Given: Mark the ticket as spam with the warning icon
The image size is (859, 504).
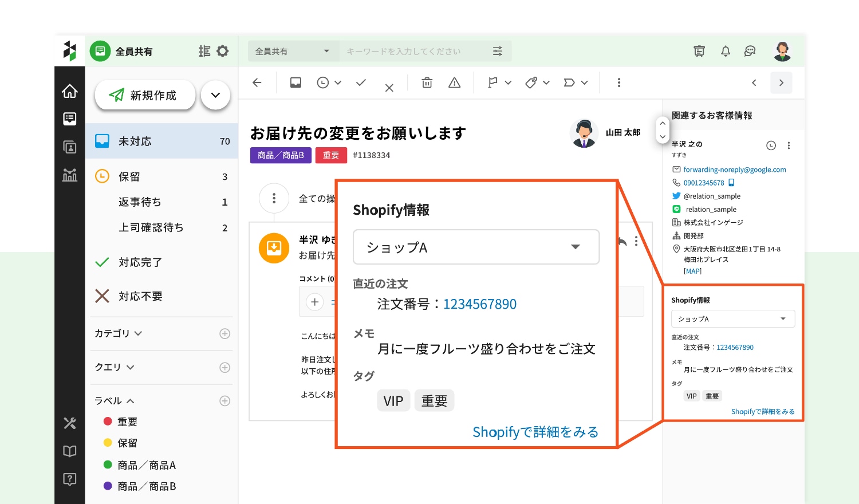Looking at the screenshot, I should coord(454,82).
